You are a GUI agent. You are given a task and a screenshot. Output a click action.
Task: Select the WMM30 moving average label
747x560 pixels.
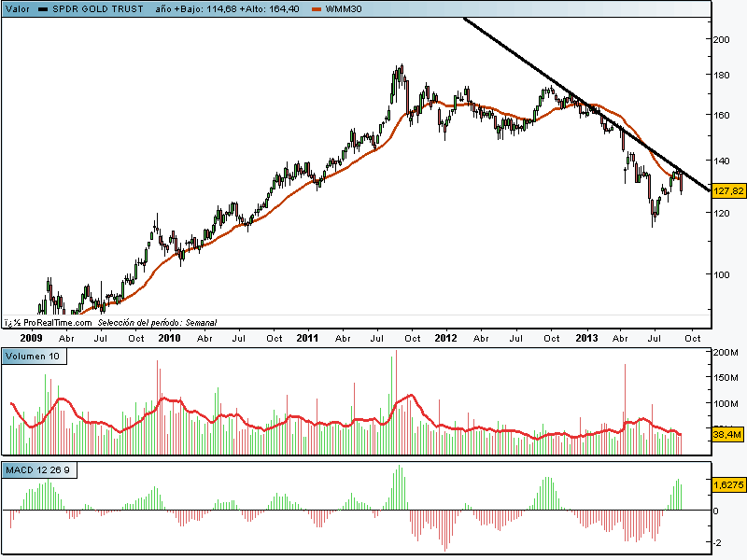[343, 8]
